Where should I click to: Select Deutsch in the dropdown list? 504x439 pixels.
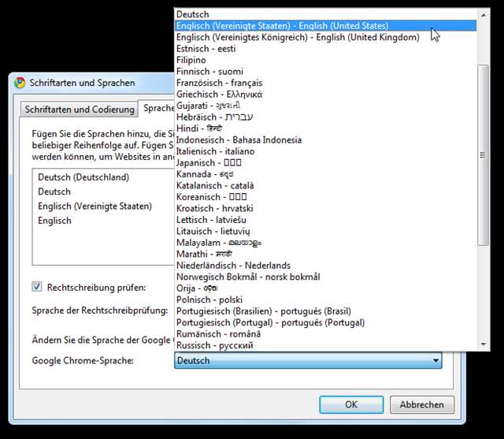point(325,14)
